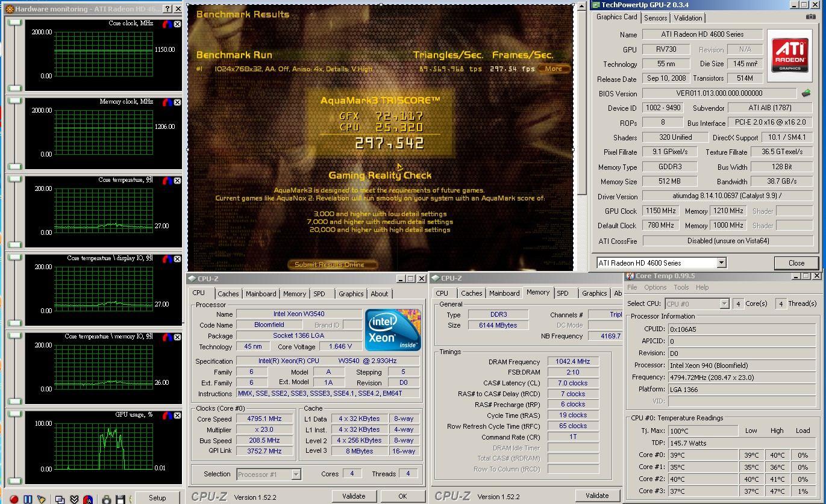Open the Help menu in Core Temp
The width and height of the screenshot is (826, 504).
[702, 288]
